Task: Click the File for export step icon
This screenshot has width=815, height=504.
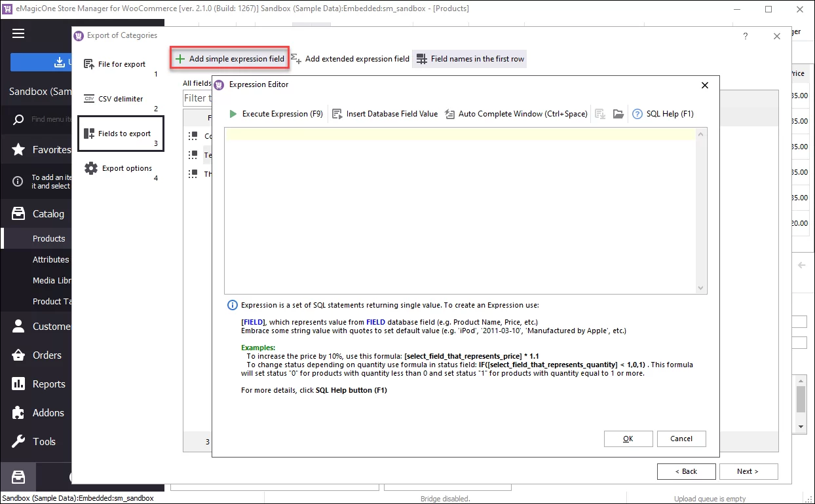Action: point(88,63)
